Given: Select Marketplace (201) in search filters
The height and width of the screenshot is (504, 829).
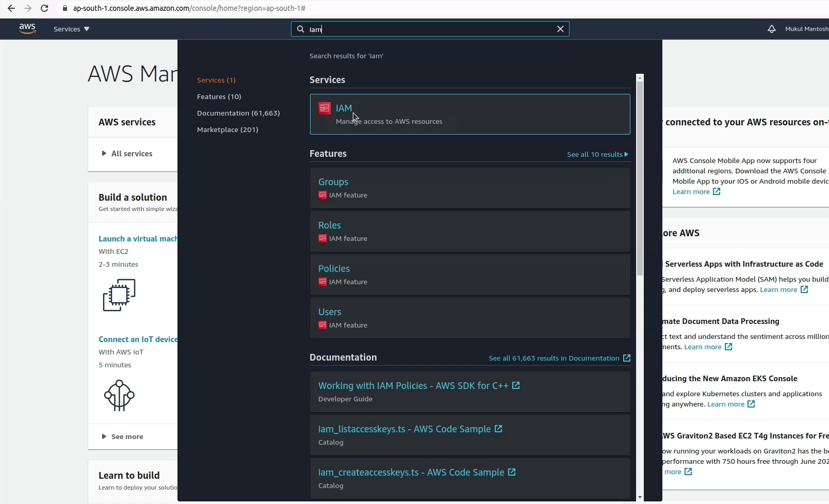Looking at the screenshot, I should point(227,129).
